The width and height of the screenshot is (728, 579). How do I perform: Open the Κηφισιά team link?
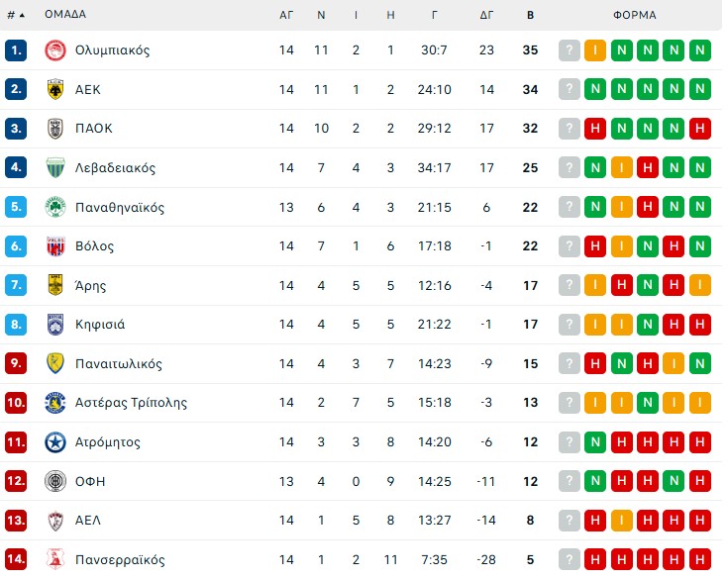pos(100,325)
